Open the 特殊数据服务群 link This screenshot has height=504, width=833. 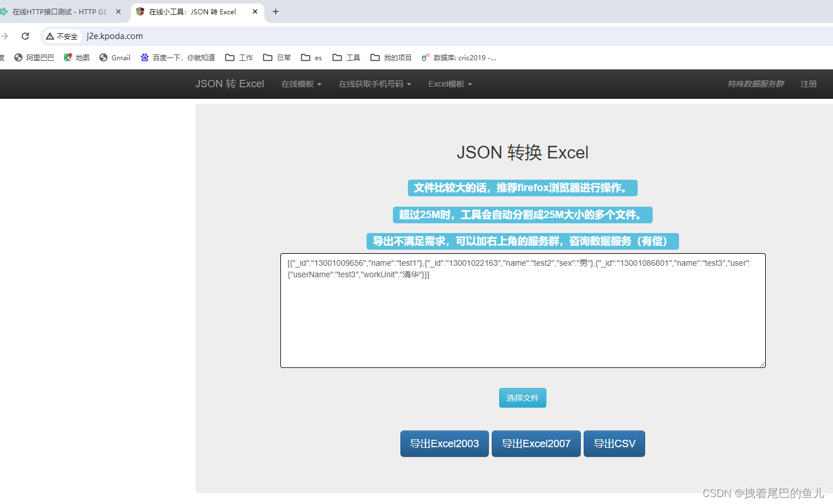click(755, 84)
